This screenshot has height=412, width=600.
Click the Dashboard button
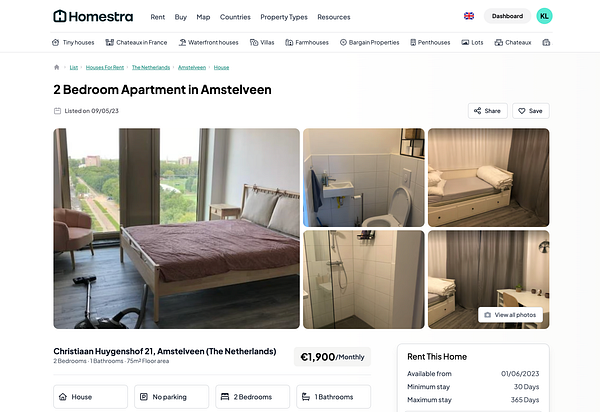[507, 16]
